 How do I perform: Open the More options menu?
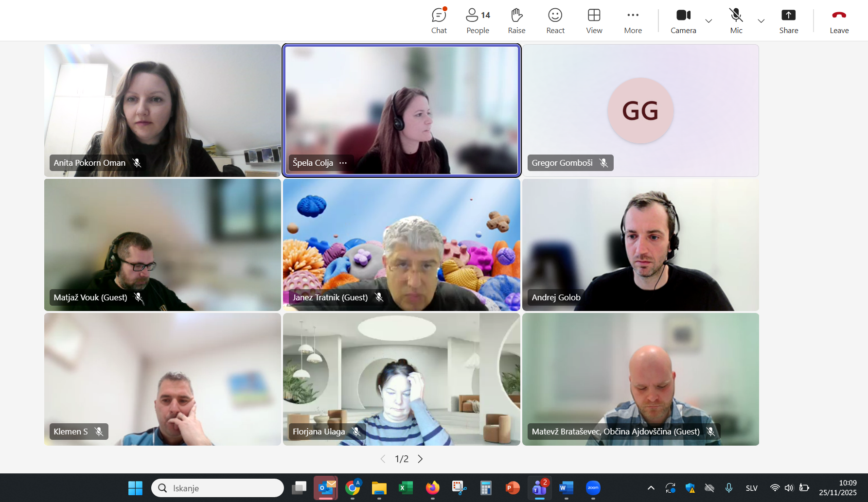[x=633, y=21]
